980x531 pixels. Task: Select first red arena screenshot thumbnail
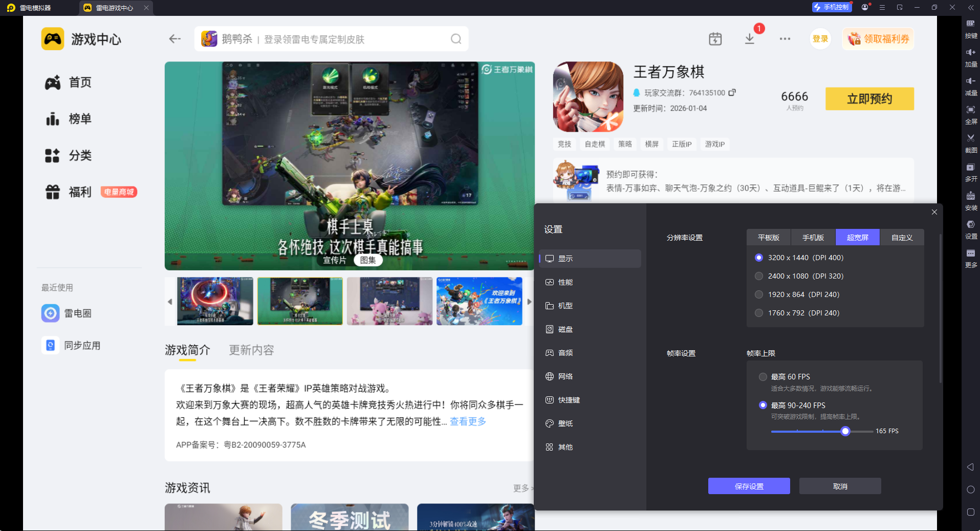pos(215,301)
